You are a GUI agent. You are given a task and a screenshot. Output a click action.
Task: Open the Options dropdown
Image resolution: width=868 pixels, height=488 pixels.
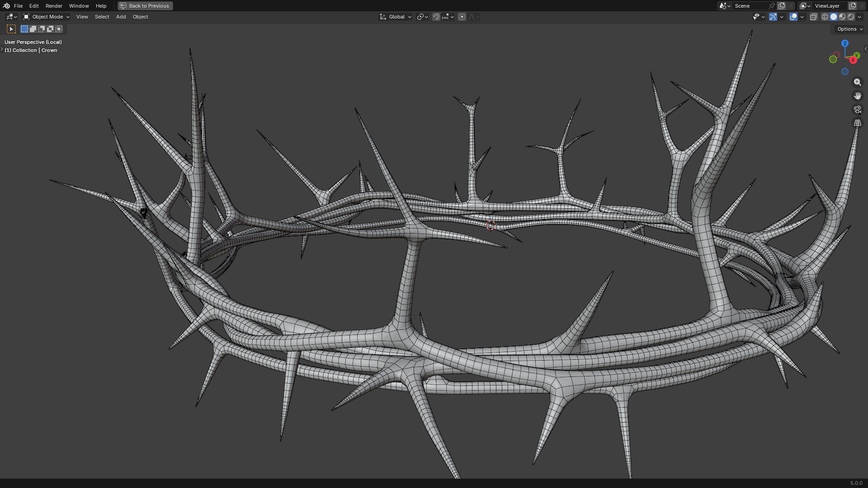coord(849,29)
